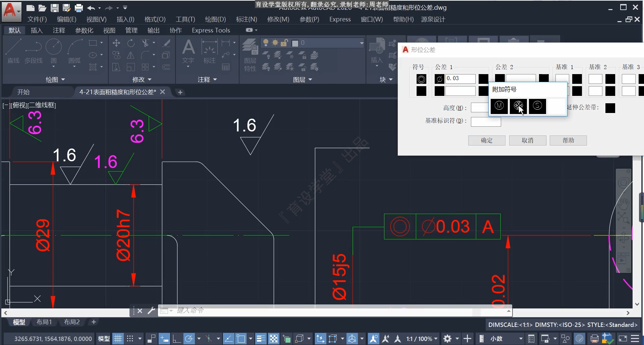
Task: Pick the Trim scissors tool
Action: 145,43
